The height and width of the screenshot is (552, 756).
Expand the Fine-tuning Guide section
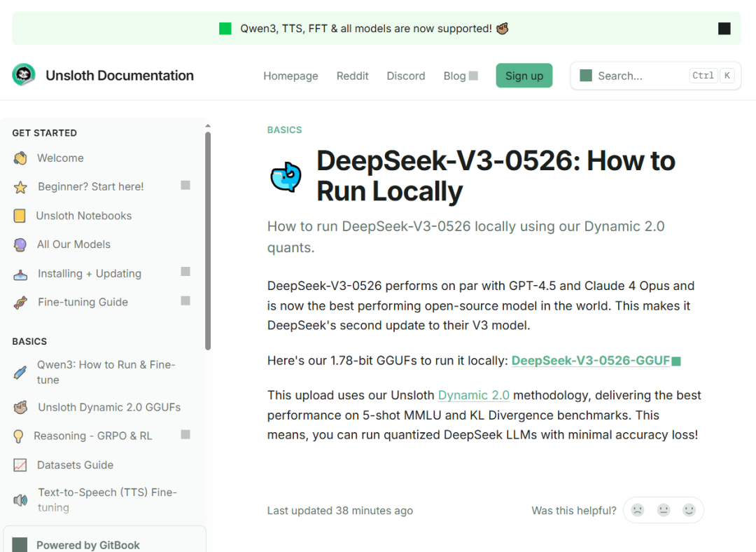pos(185,301)
